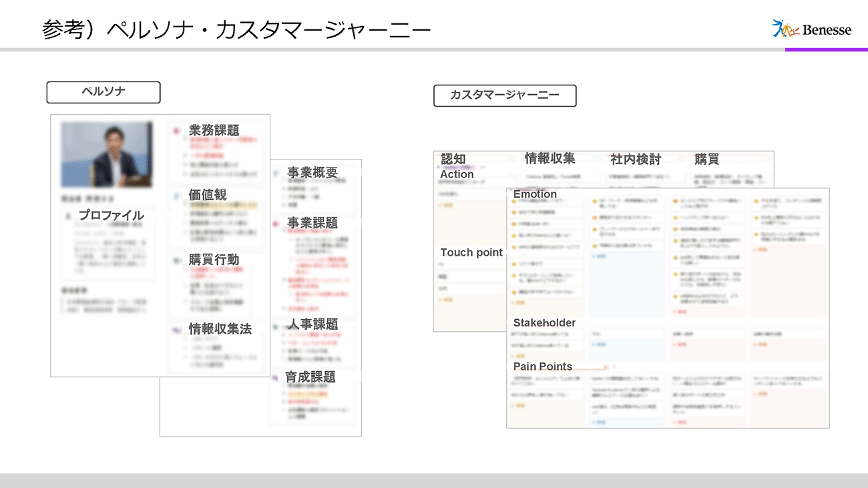868x488 pixels.
Task: Click the slide title 参考）ペルソナ・カスタマージャーニー
Action: click(236, 29)
